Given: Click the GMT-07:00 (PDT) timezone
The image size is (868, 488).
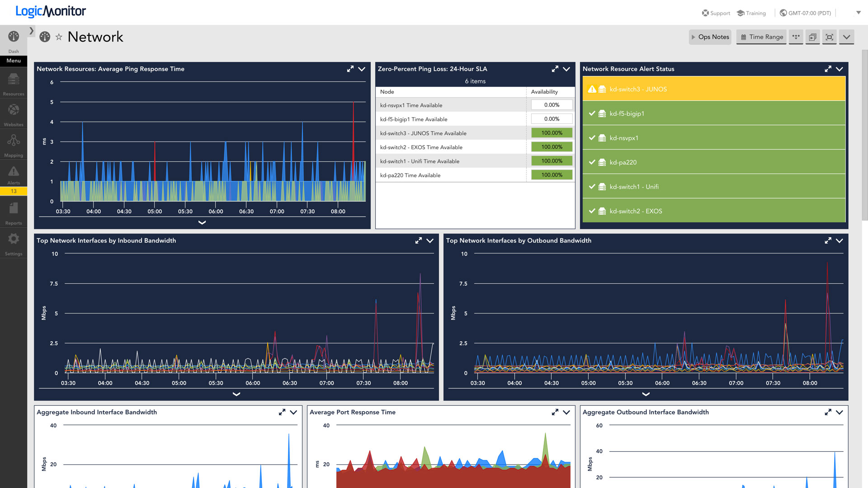Looking at the screenshot, I should [x=806, y=13].
